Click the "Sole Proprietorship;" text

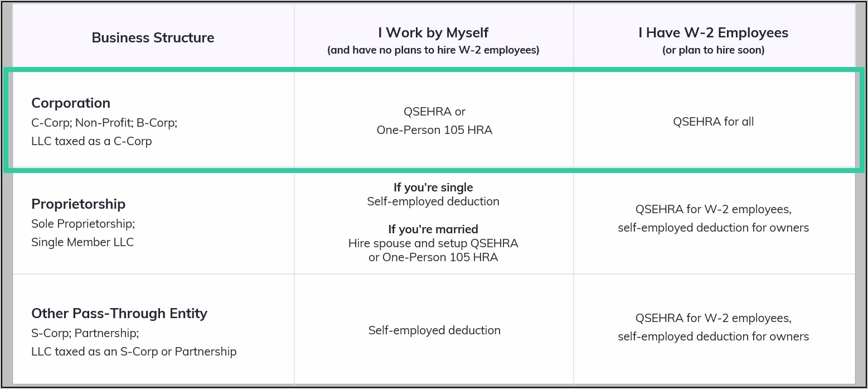click(83, 223)
